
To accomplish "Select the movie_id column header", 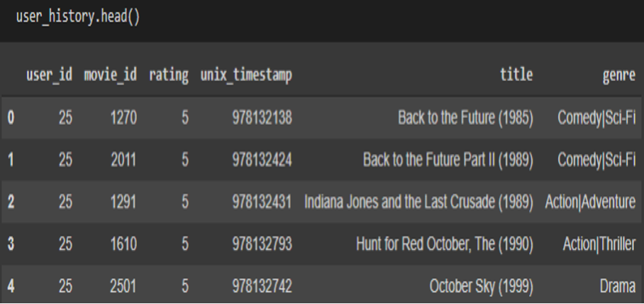I will coord(110,75).
